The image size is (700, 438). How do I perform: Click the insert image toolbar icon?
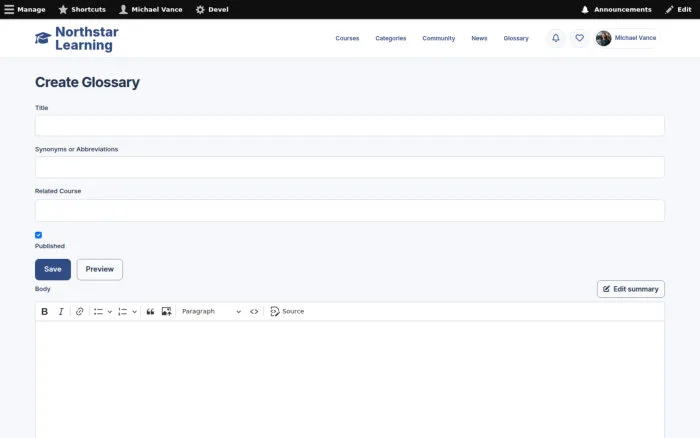point(167,312)
